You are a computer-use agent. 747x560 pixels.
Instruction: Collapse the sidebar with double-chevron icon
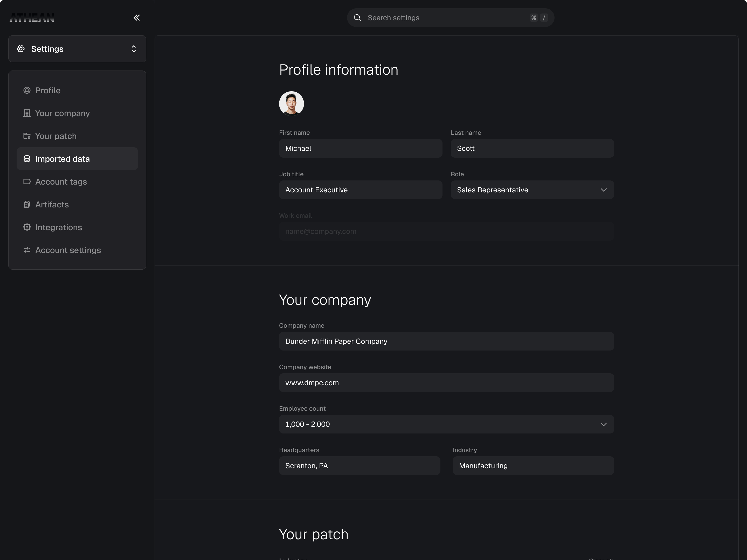[136, 18]
